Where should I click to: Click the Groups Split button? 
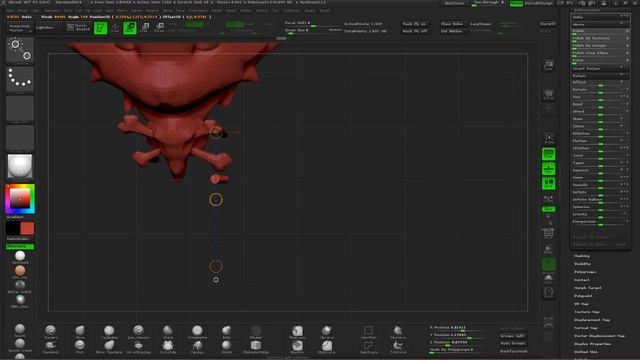pos(513,336)
